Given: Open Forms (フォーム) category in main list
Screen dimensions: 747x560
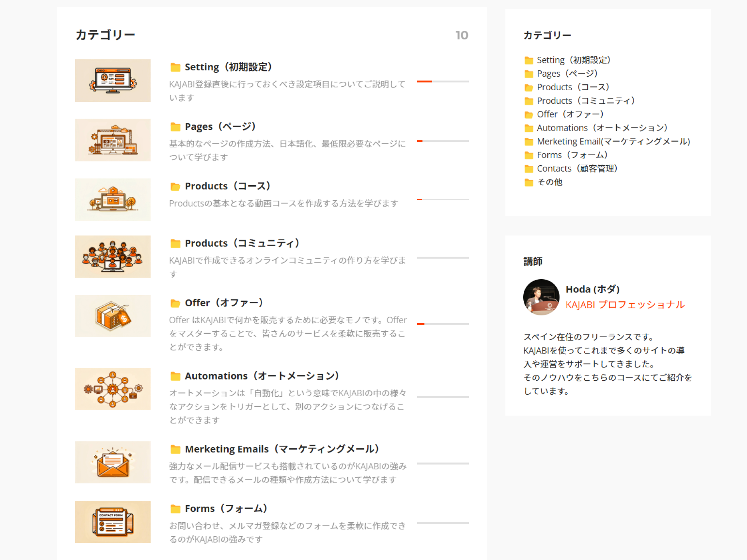Looking at the screenshot, I should [226, 508].
